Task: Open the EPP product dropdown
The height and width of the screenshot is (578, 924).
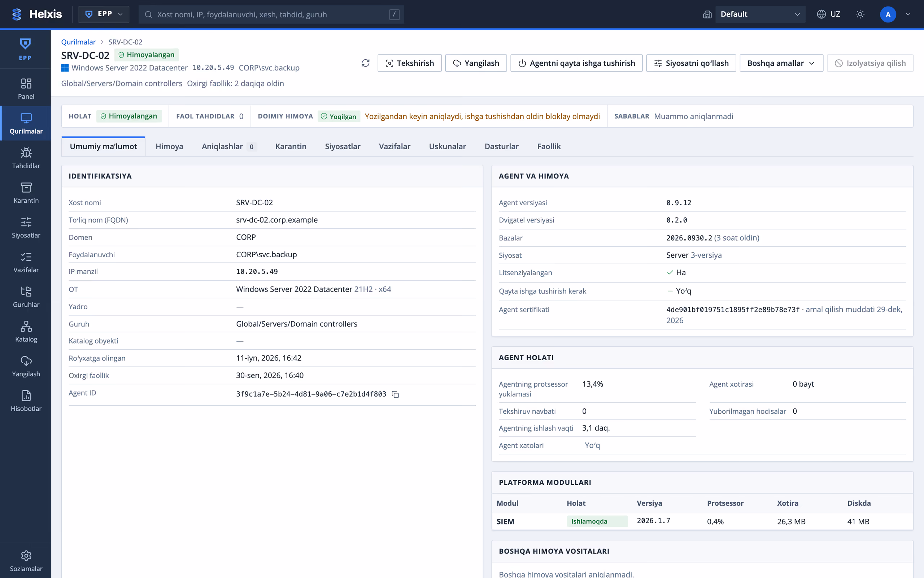Action: (104, 14)
